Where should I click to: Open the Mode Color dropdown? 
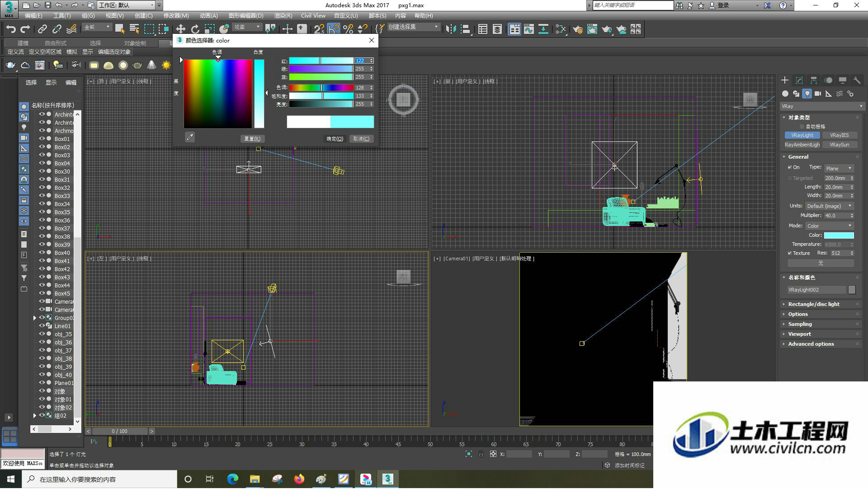click(830, 226)
